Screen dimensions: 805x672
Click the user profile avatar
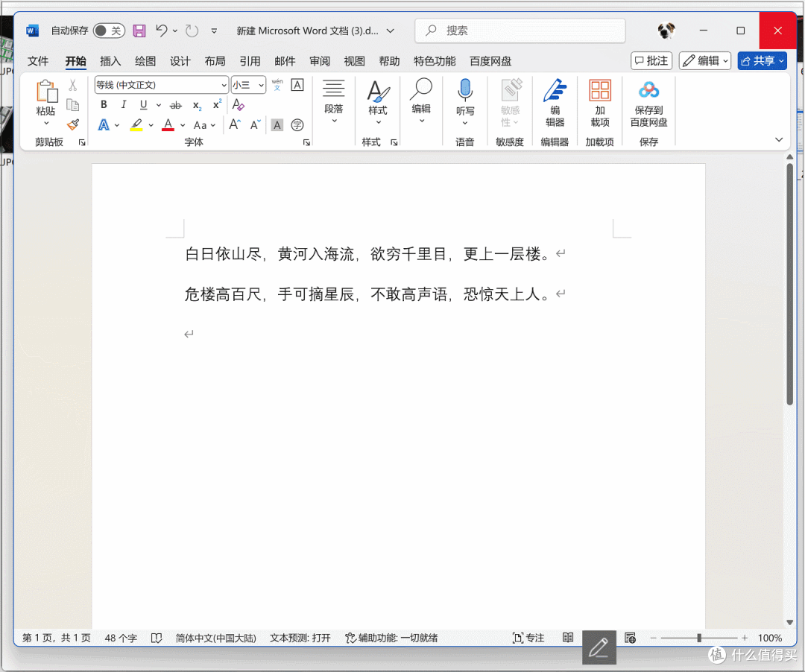[x=666, y=31]
